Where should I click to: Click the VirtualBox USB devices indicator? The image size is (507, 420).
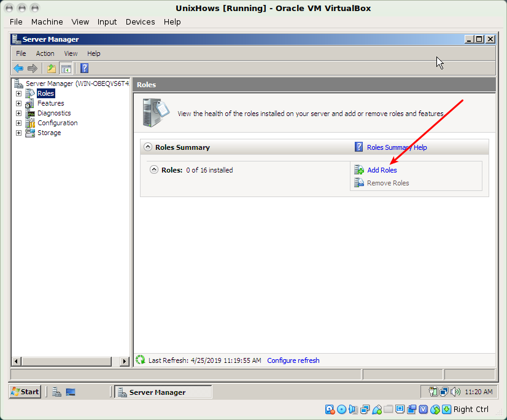[x=377, y=410]
